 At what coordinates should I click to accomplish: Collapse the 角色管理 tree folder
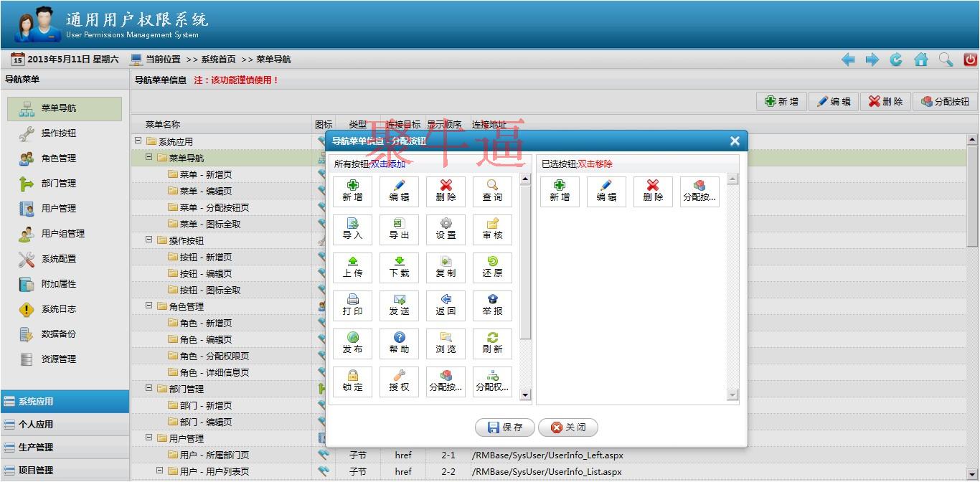tap(149, 306)
